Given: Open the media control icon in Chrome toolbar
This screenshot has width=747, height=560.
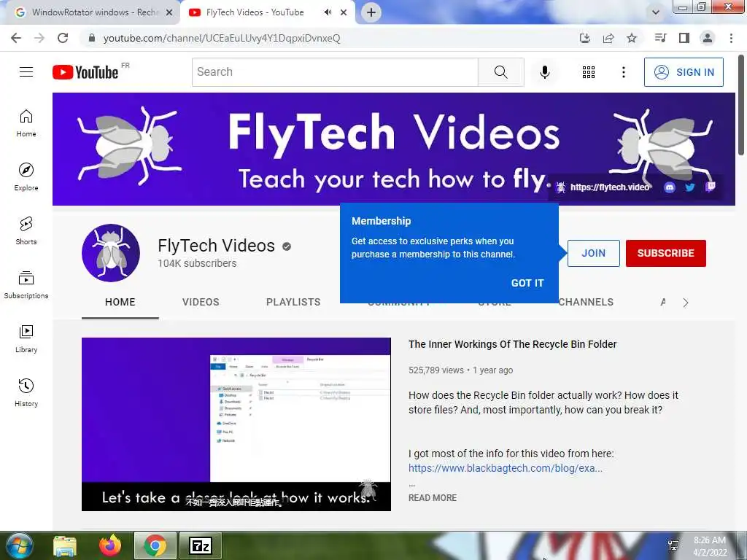Looking at the screenshot, I should click(660, 38).
